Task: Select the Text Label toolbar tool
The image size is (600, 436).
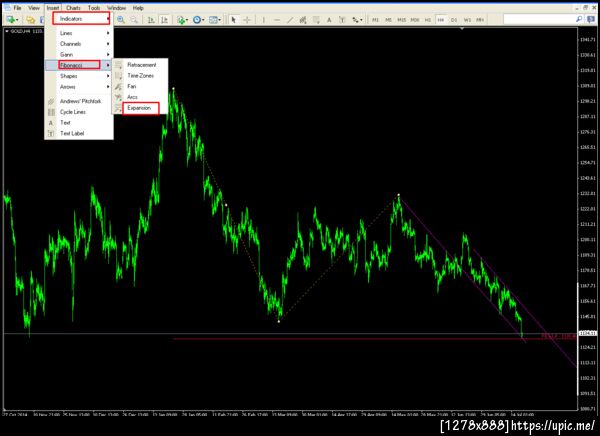Action: (x=342, y=20)
